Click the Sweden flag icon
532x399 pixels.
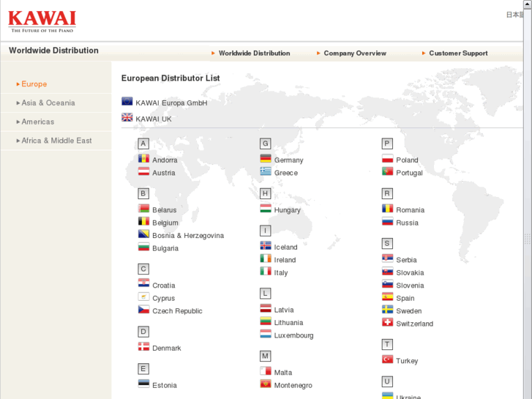[387, 310]
